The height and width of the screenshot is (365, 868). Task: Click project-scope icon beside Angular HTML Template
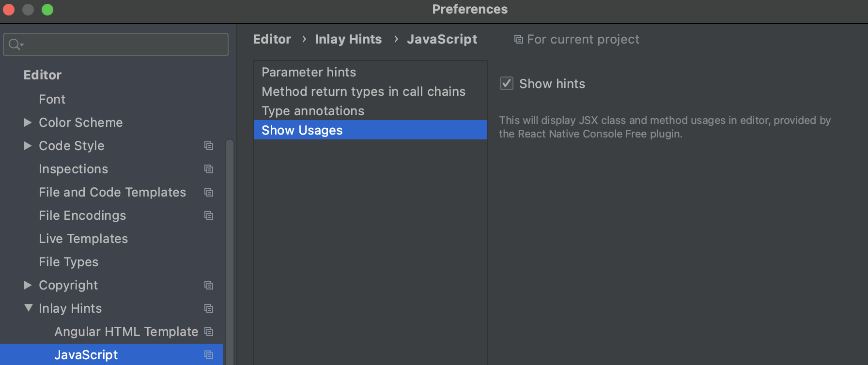[x=209, y=332]
